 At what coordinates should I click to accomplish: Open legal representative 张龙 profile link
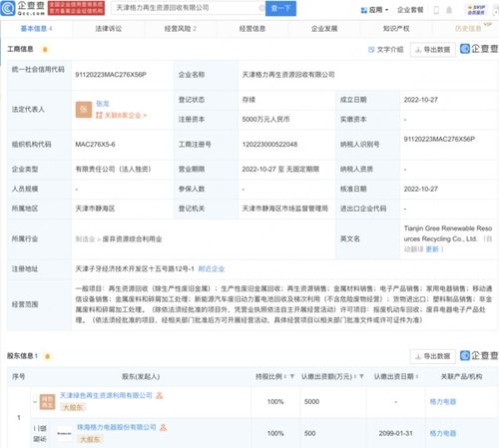103,104
